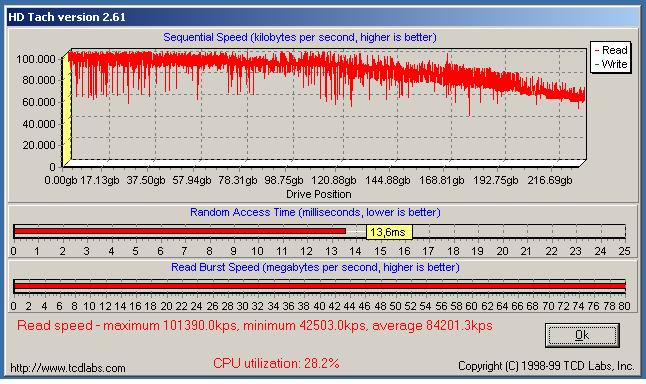This screenshot has height=384, width=646.
Task: Click the 120.88gb drive position label
Action: coord(333,180)
